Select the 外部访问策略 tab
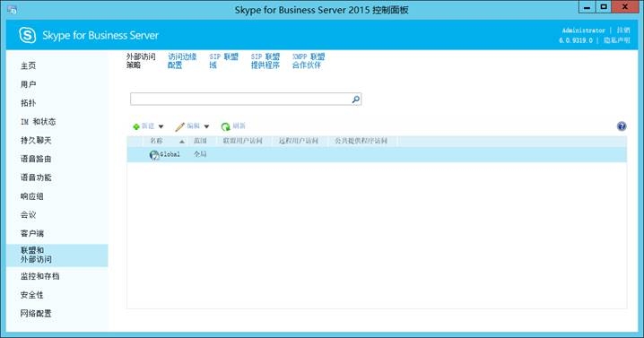The image size is (644, 338). pos(141,61)
